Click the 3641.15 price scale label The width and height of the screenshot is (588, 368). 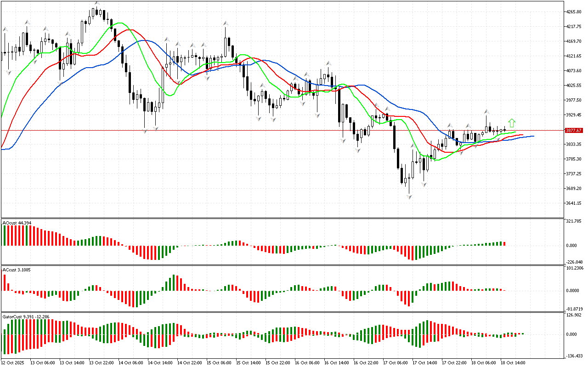coord(574,203)
